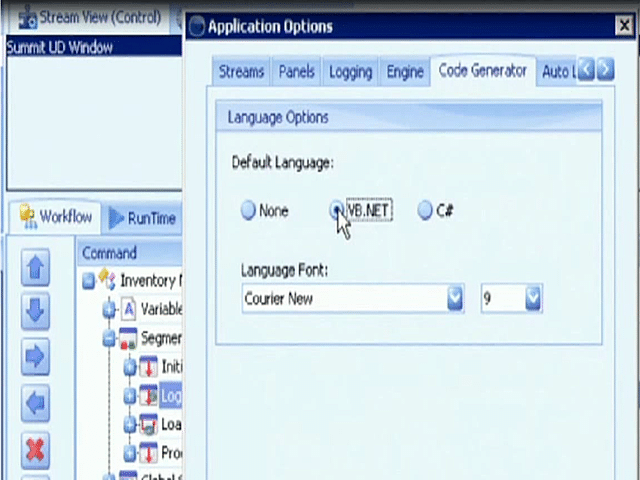Select the VB.NET default language option
This screenshot has height=480, width=640.
click(x=336, y=211)
